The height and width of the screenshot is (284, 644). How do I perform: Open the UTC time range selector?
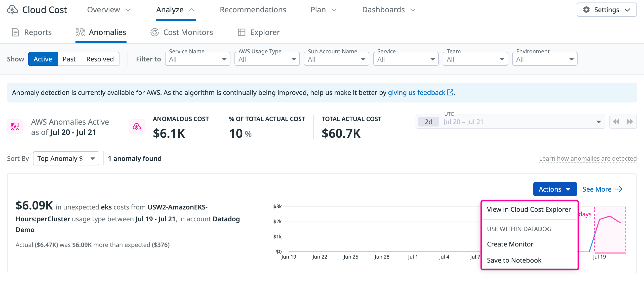point(510,122)
